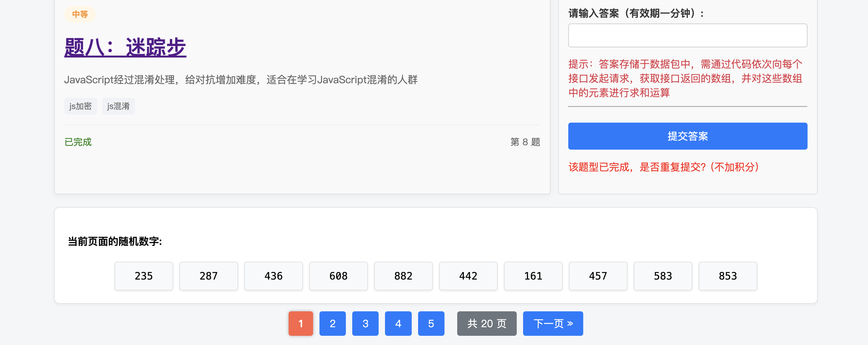Click the random number box 457
Image resolution: width=868 pixels, height=345 pixels.
pos(598,276)
